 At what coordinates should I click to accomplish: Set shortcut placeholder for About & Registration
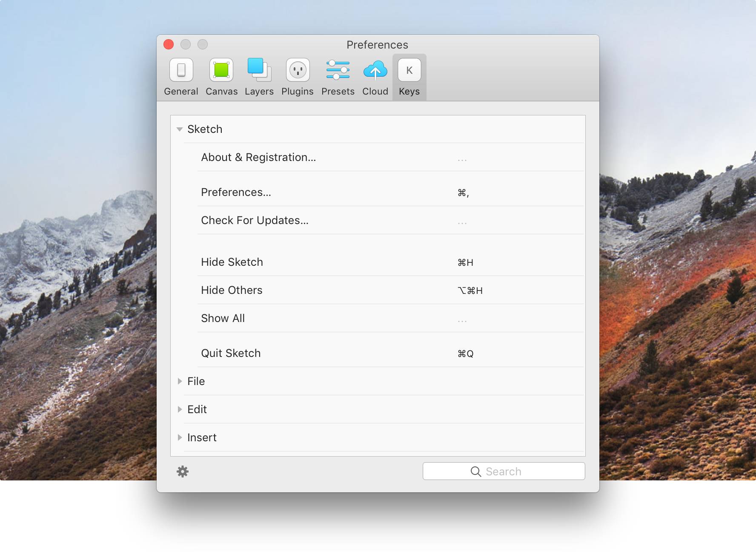tap(462, 160)
